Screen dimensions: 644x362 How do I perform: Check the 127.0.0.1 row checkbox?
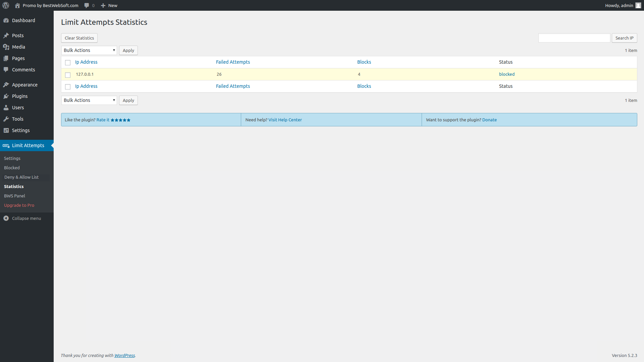pyautogui.click(x=68, y=75)
